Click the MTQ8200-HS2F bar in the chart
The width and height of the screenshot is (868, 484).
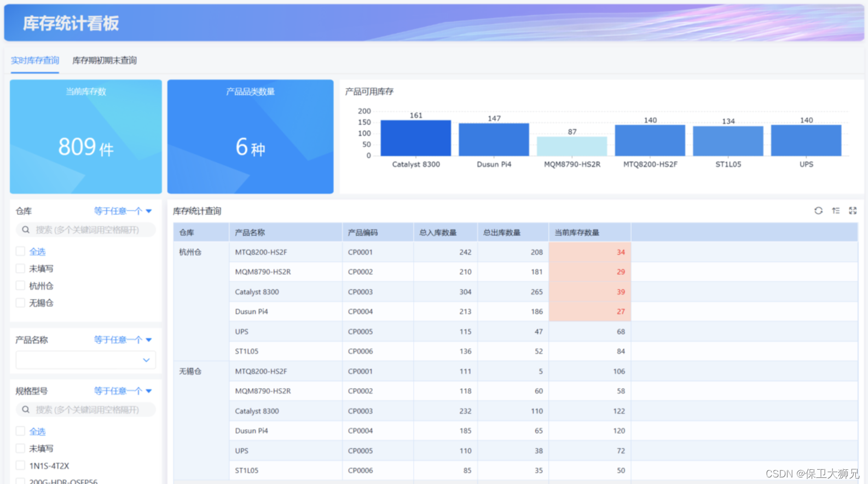coord(650,140)
